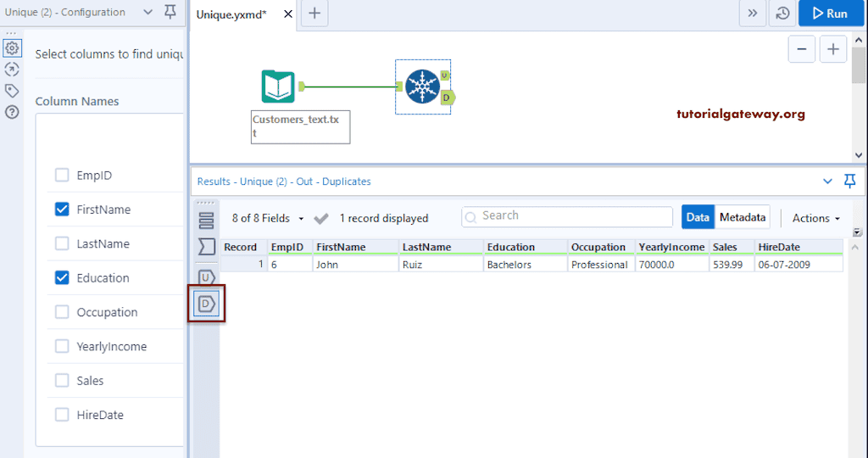
Task: Select the cell containing Professional
Action: tap(601, 265)
